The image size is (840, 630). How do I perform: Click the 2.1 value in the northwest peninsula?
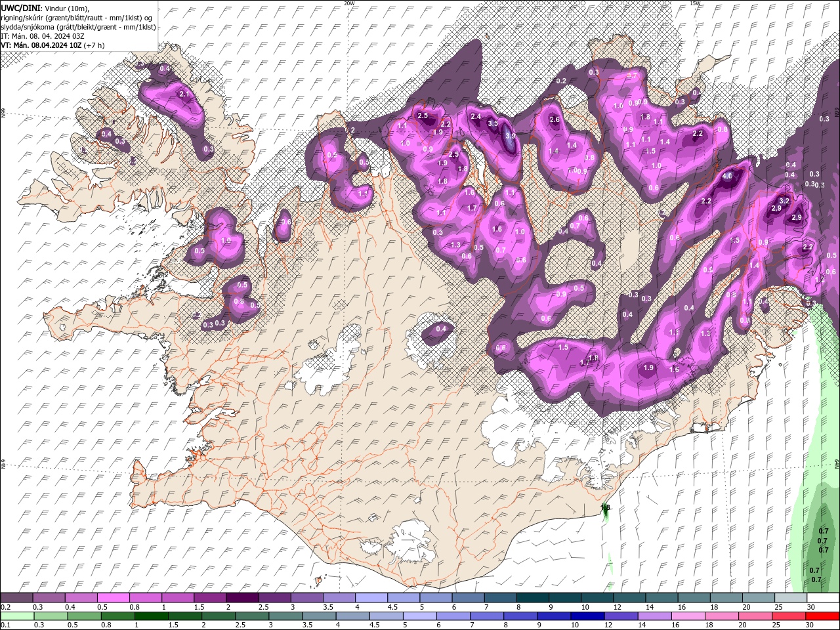184,94
